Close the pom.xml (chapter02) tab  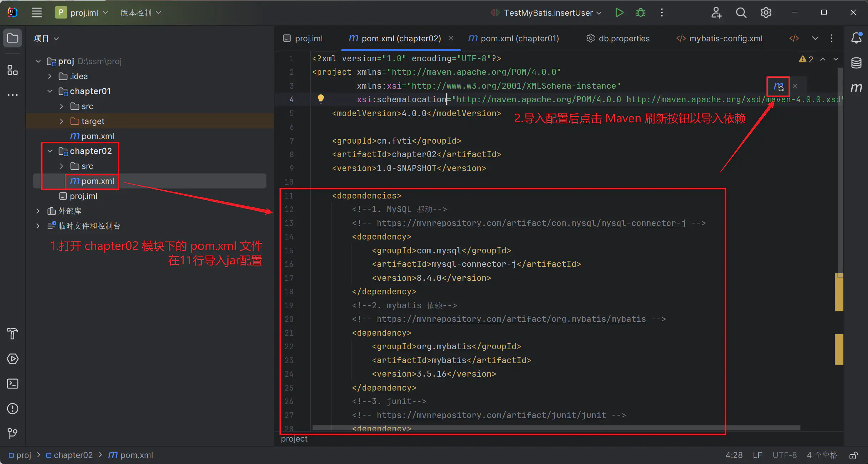[451, 38]
